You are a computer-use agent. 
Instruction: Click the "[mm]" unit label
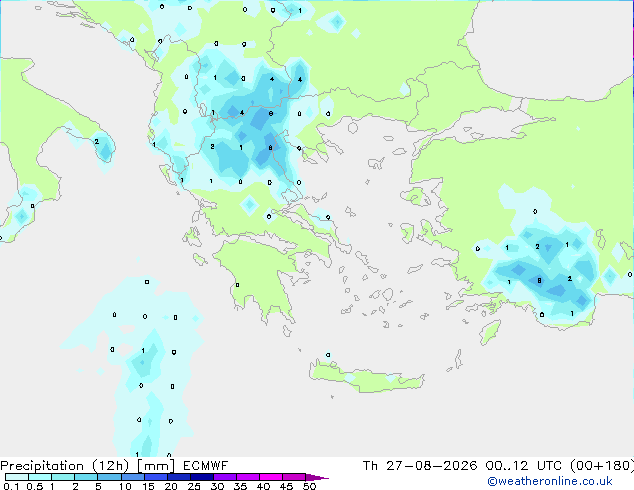(x=156, y=466)
